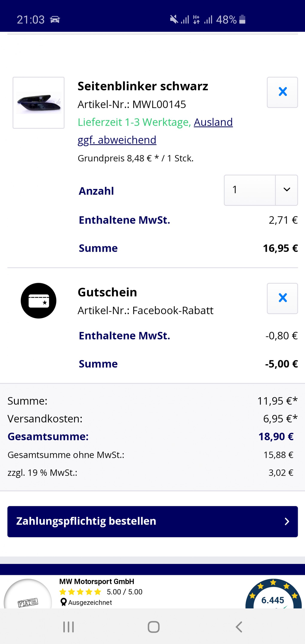
Task: Open the Seitenblinker product thumbnail
Action: coord(38,103)
